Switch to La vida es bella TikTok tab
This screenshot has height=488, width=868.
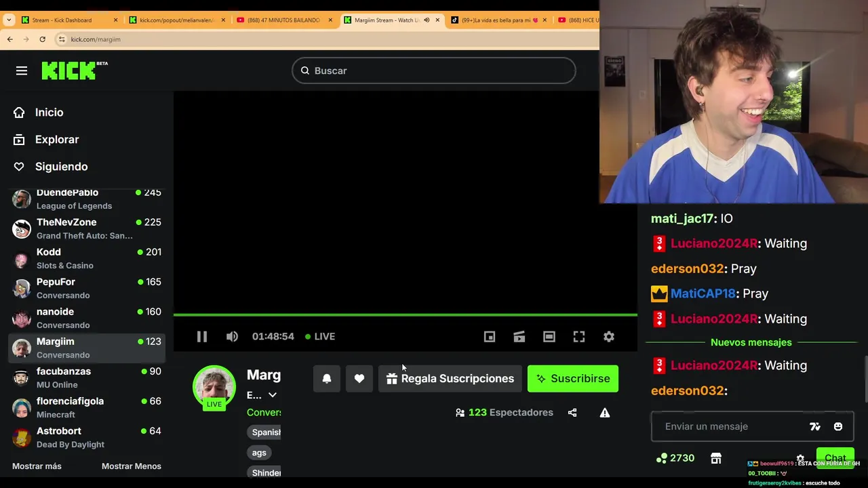tap(500, 20)
